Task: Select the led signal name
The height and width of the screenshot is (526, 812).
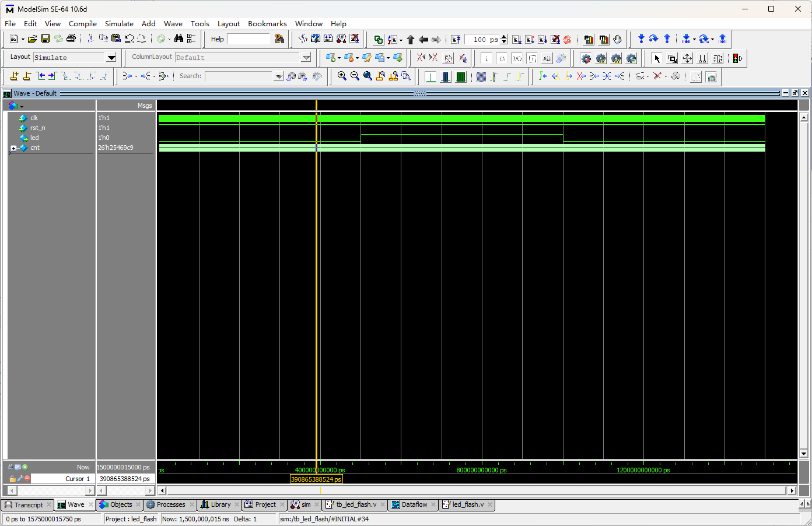Action: point(34,138)
